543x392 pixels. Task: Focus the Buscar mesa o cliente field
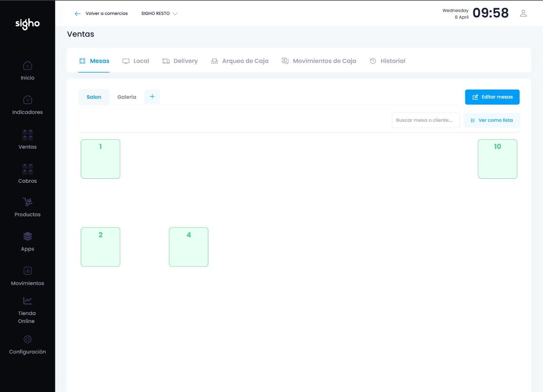[425, 120]
